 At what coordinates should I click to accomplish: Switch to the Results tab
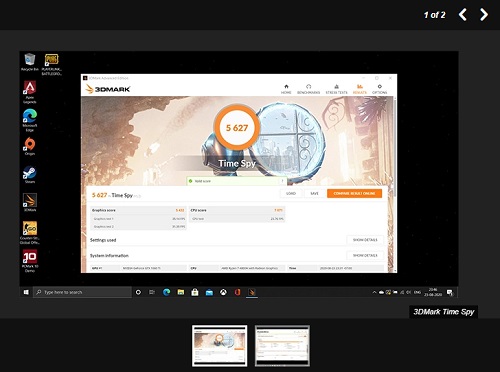tap(359, 89)
